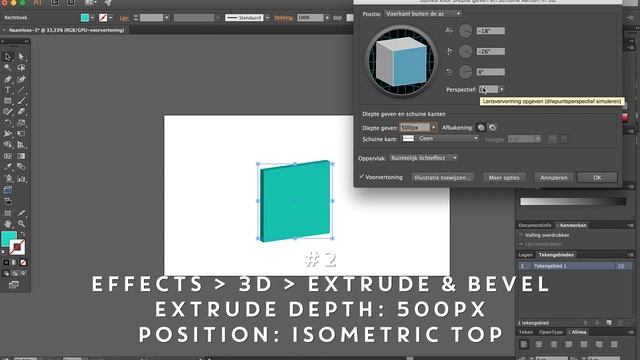The width and height of the screenshot is (640, 360).
Task: Click the Illustratie toewijzen button
Action: pos(443,178)
